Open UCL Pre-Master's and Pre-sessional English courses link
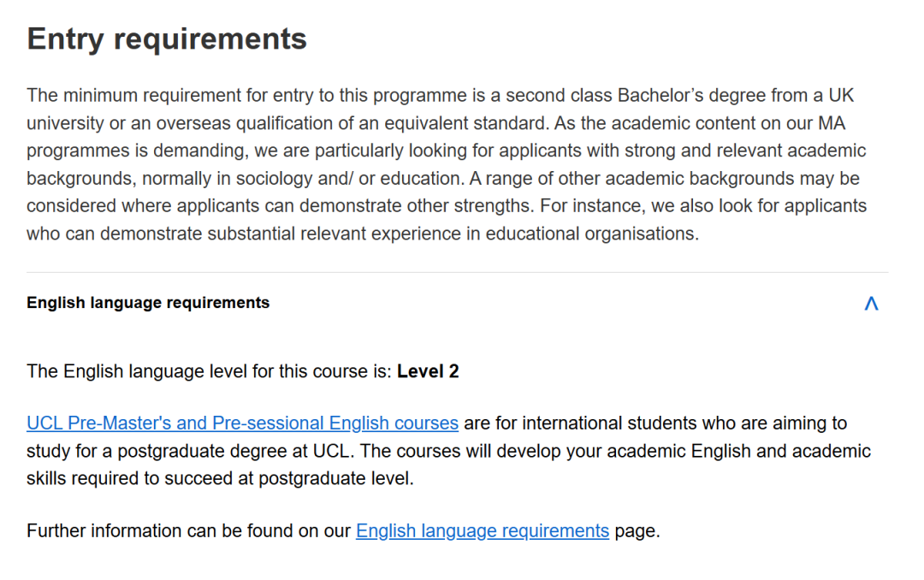Image resolution: width=924 pixels, height=580 pixels. (242, 423)
